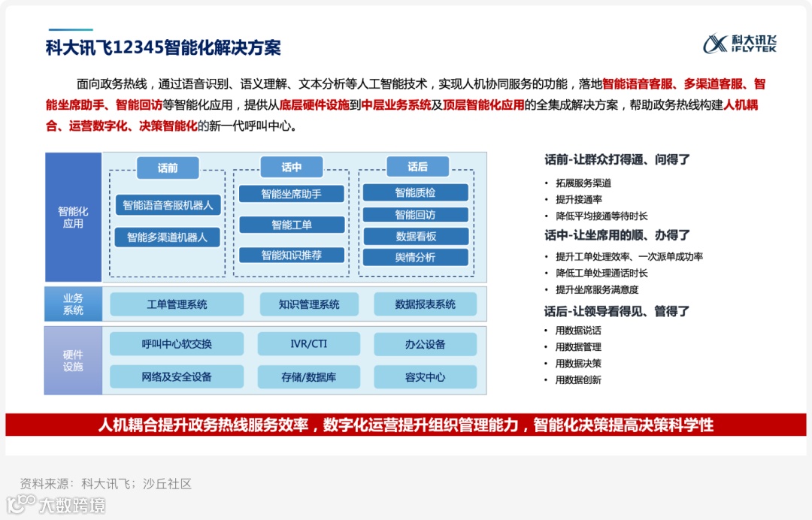Click the 舆情分析 box

(x=415, y=257)
